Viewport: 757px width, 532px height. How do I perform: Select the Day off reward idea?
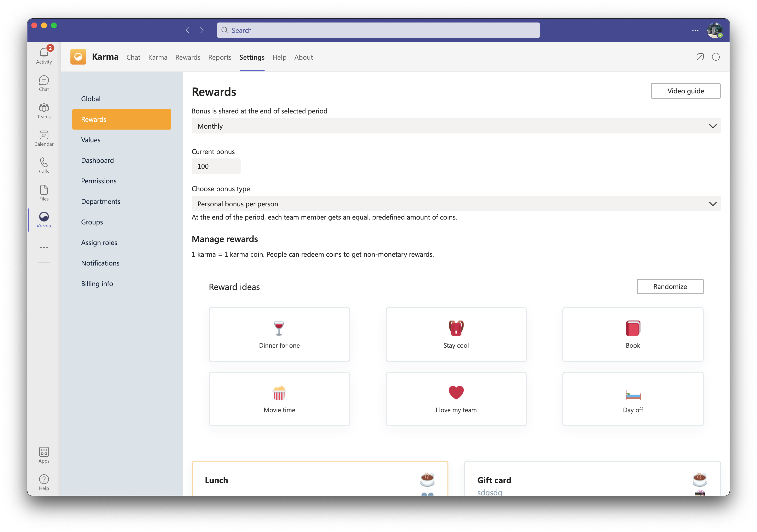tap(632, 399)
